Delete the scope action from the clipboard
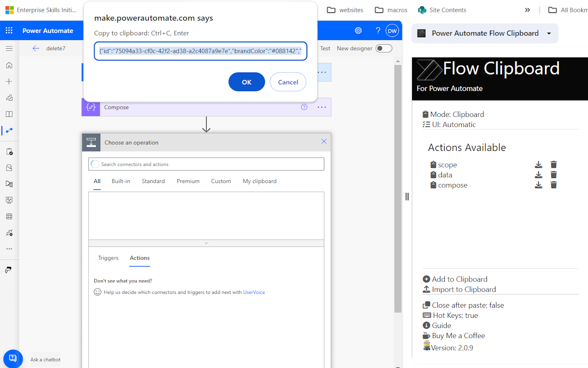588x368 pixels. (x=553, y=164)
